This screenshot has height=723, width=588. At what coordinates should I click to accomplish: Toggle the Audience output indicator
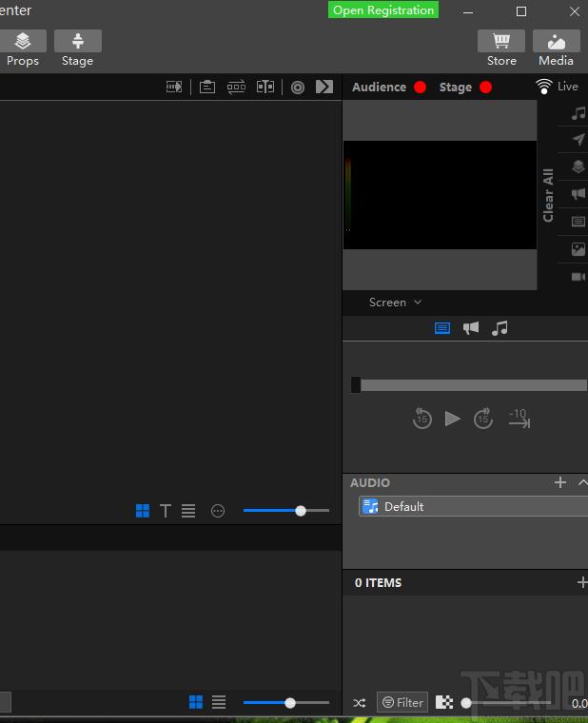click(420, 88)
